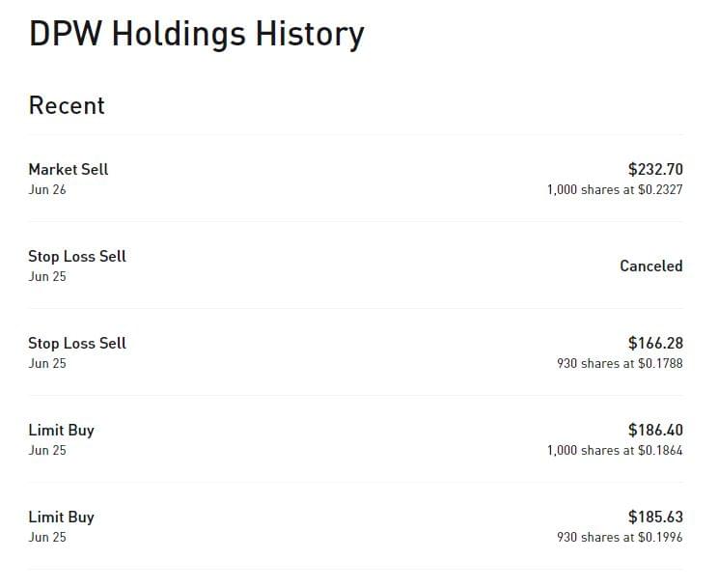
Task: Click the $166.28 amount
Action: pos(654,343)
